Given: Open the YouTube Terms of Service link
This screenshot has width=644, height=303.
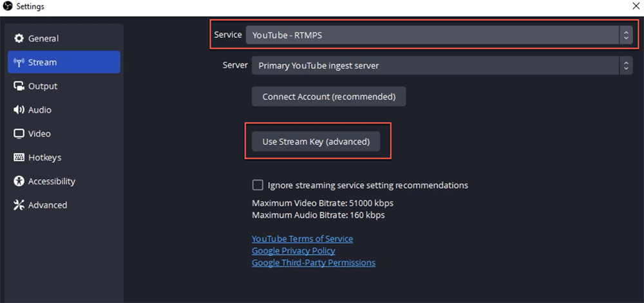Looking at the screenshot, I should pyautogui.click(x=302, y=239).
